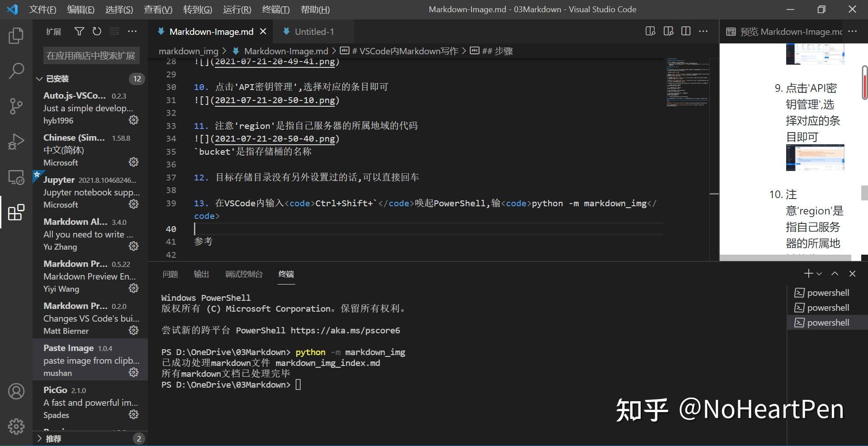Refresh the installed extensions list
The height and width of the screenshot is (446, 868).
97,31
